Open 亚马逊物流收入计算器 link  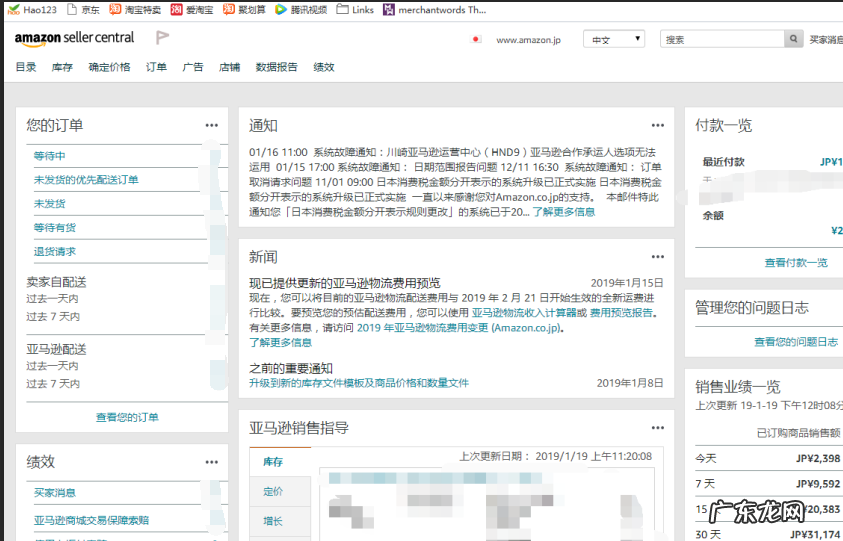tap(524, 312)
